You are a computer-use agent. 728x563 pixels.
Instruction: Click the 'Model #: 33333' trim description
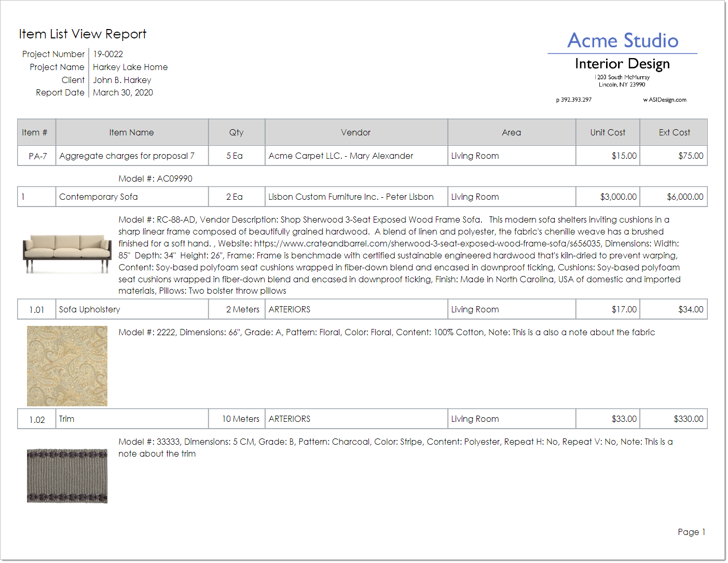[395, 447]
